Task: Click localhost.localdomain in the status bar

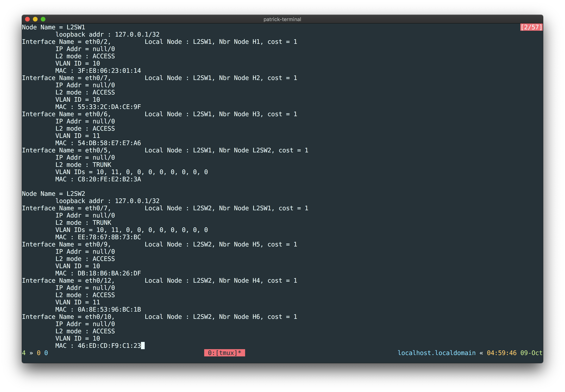Action: click(436, 353)
